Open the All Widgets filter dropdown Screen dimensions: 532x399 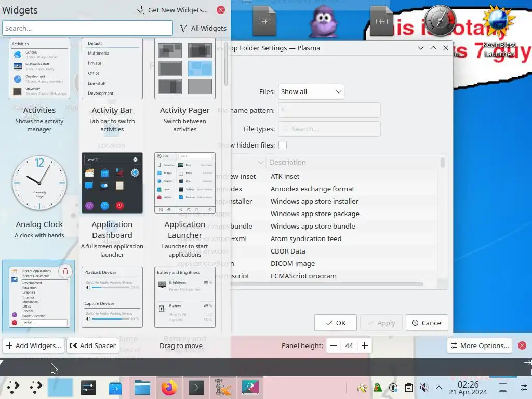tap(203, 28)
